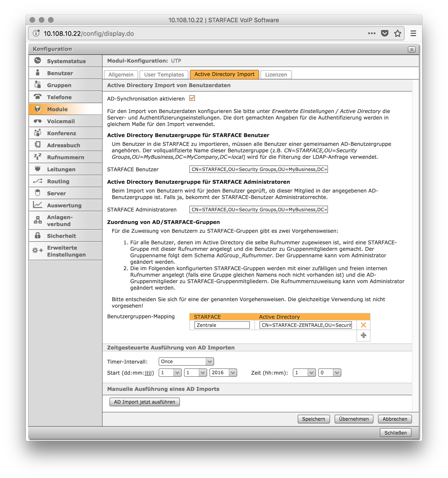Click the Module cube icon
This screenshot has width=448, height=478.
37,109
